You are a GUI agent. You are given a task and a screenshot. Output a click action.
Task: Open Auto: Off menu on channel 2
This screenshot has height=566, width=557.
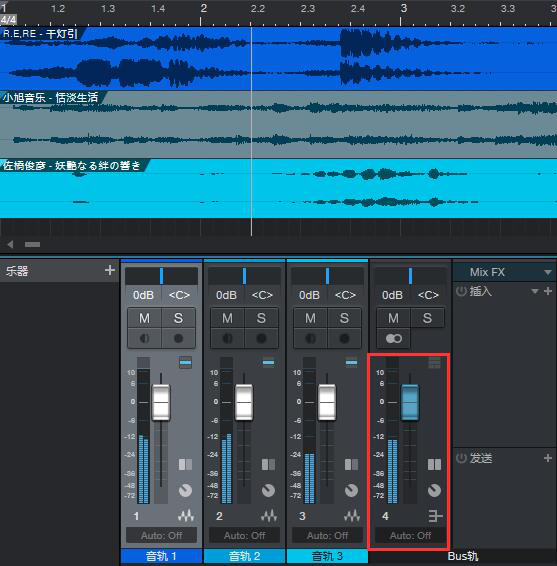tap(244, 535)
